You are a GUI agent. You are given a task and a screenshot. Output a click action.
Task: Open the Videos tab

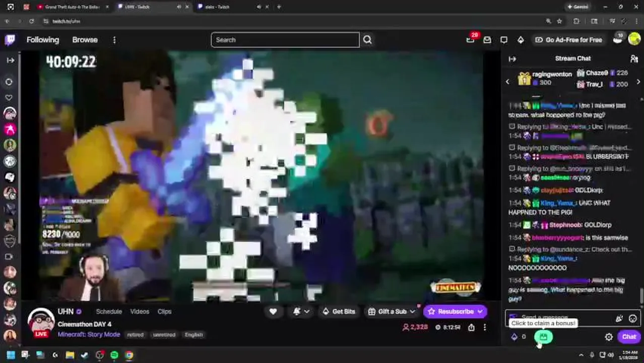140,312
